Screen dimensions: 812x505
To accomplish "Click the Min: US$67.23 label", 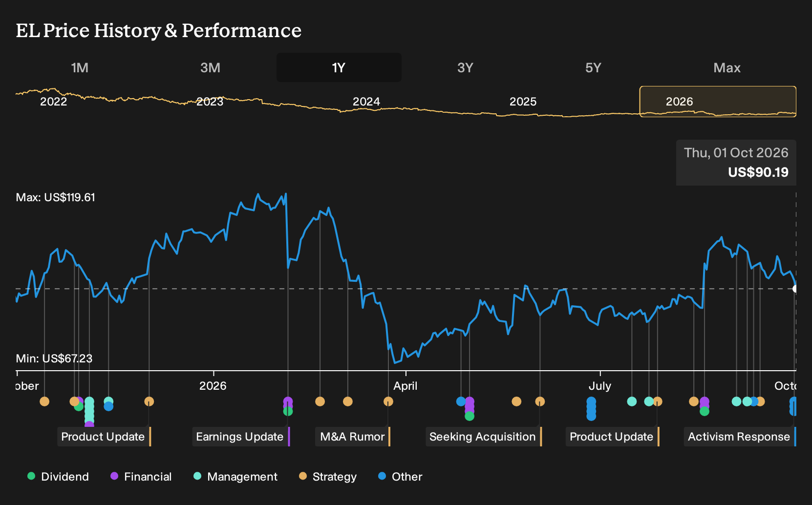I will click(54, 358).
